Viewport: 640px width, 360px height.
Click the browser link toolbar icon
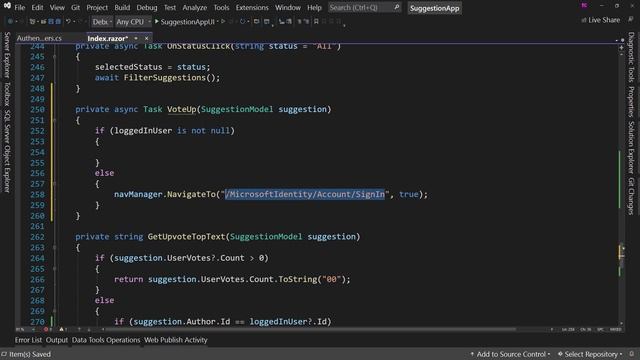pos(256,21)
